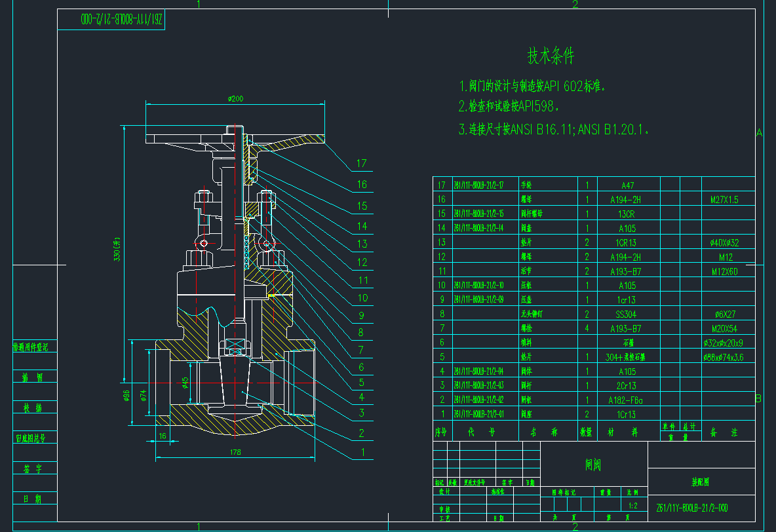Click the ANSI B16.11 connection requirement line

point(555,130)
